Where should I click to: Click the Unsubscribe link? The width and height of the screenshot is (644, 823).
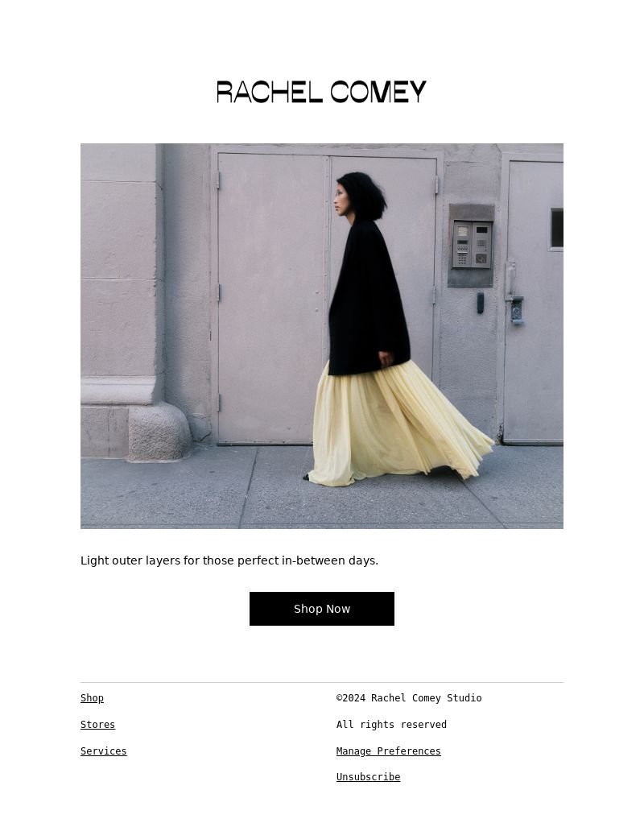coord(368,777)
